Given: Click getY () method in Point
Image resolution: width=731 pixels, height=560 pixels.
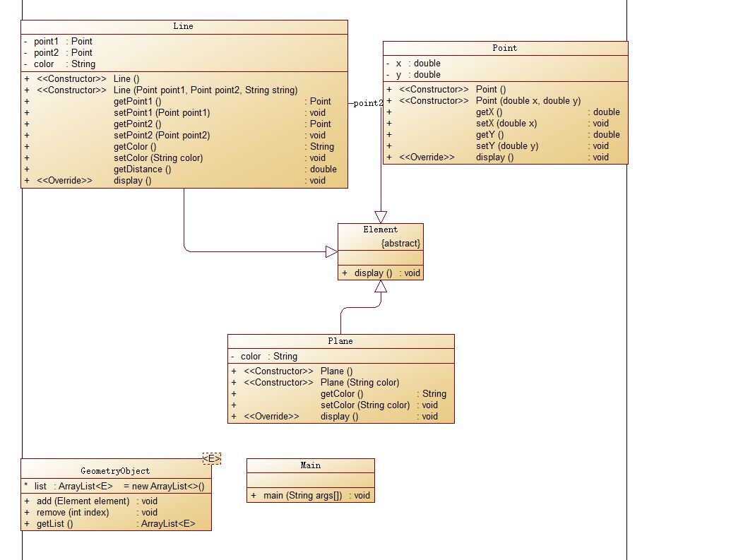Looking at the screenshot, I should [x=504, y=134].
